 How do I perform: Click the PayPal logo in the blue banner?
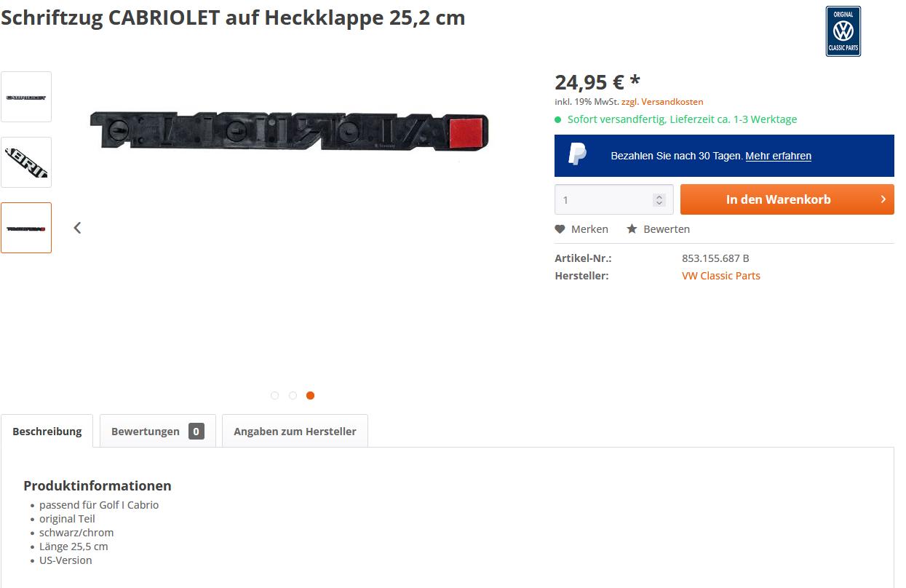click(x=577, y=154)
